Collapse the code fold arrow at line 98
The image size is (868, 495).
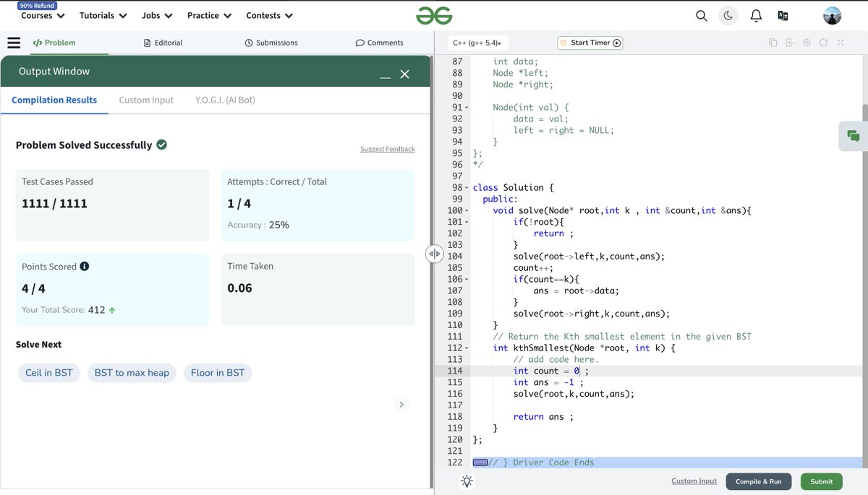pyautogui.click(x=467, y=188)
